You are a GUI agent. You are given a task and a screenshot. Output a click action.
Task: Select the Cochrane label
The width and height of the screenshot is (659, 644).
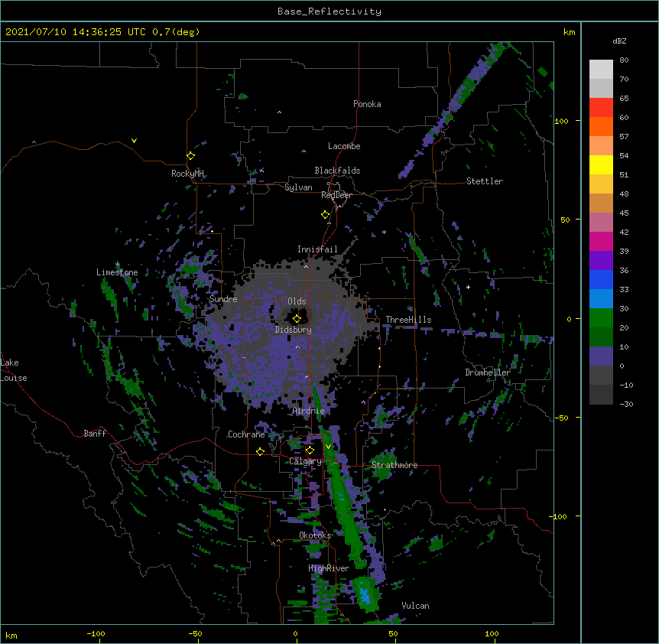point(246,434)
